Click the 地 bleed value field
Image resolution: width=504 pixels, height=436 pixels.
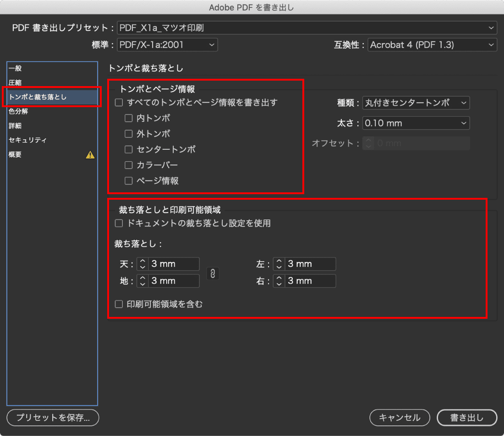pos(174,281)
